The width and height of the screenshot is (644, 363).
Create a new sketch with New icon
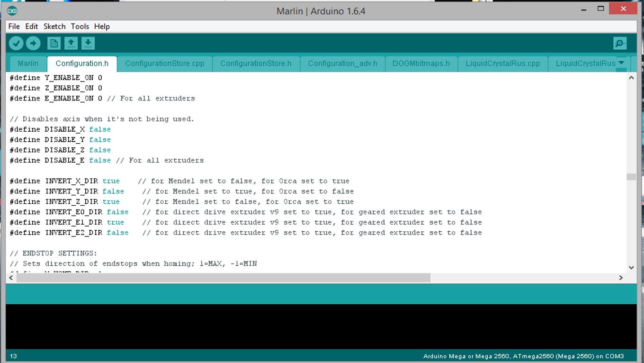54,44
